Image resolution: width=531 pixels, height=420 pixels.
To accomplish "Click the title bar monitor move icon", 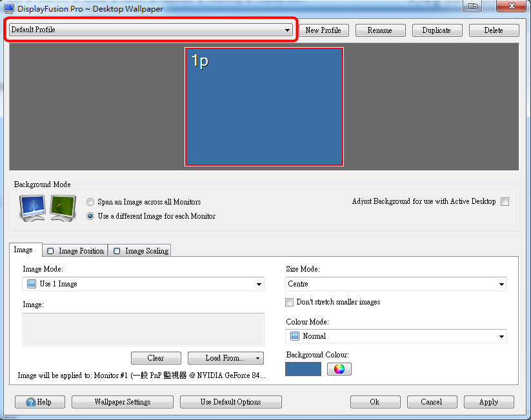I will coord(473,6).
